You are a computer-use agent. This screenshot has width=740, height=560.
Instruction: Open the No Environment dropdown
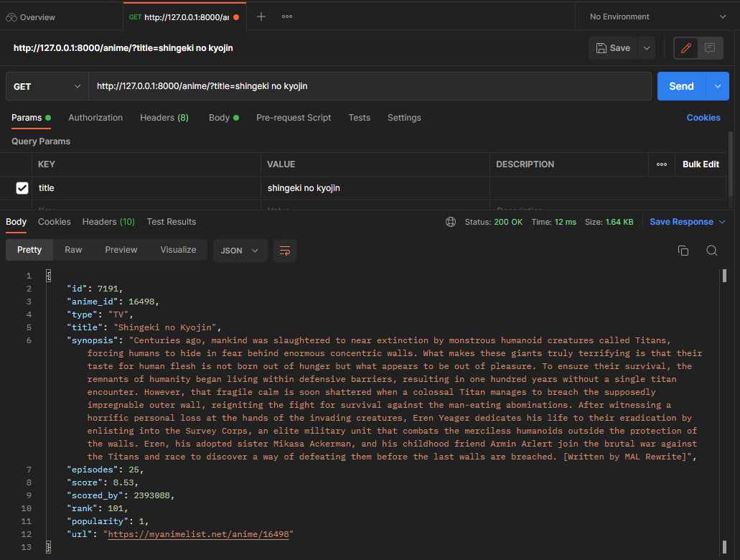655,16
